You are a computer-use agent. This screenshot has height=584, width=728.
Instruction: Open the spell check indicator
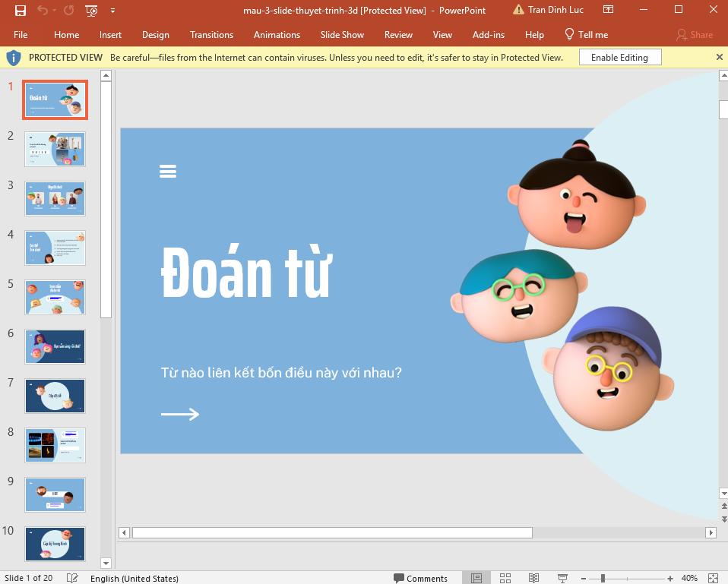[72, 578]
